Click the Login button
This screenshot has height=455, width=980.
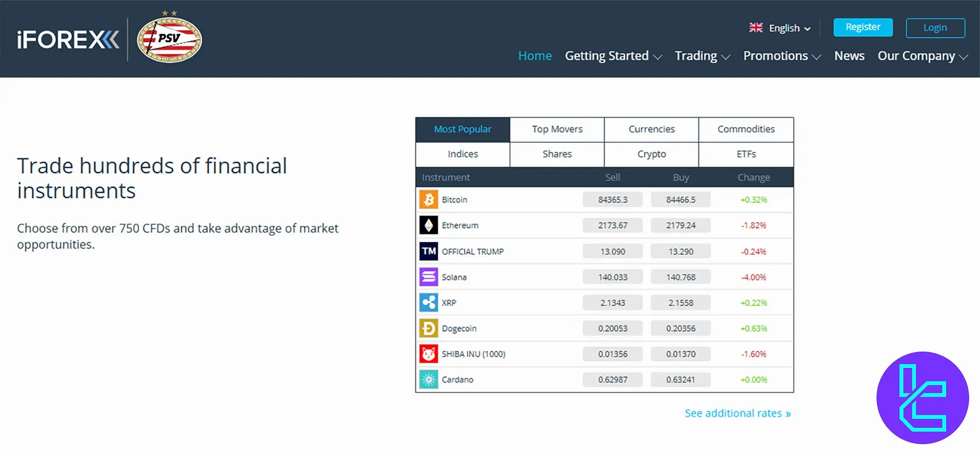pos(935,28)
